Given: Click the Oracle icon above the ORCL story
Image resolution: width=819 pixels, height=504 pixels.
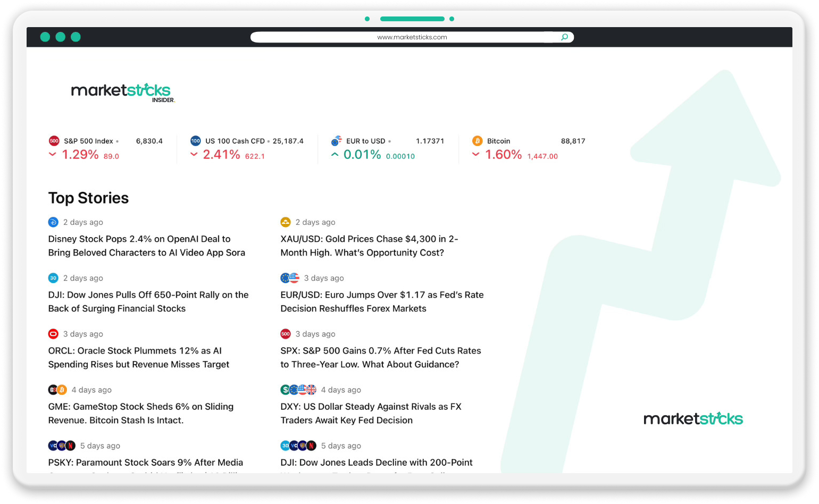Looking at the screenshot, I should 53,334.
